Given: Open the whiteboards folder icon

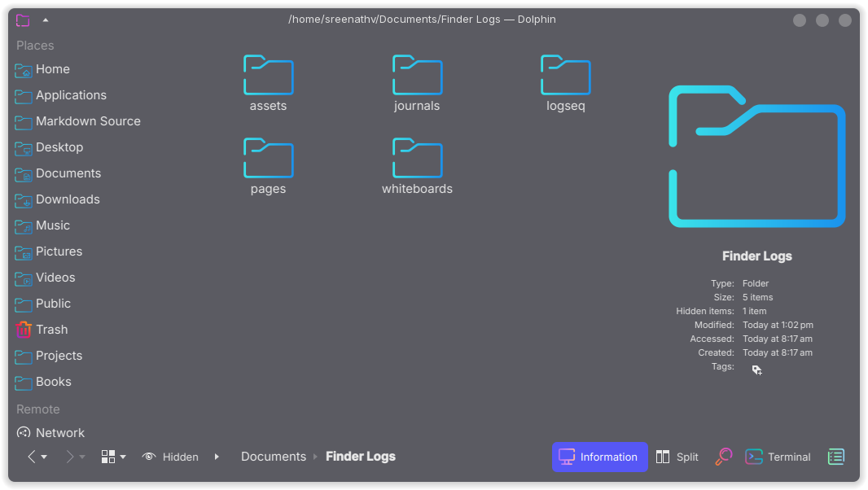Looking at the screenshot, I should [418, 158].
